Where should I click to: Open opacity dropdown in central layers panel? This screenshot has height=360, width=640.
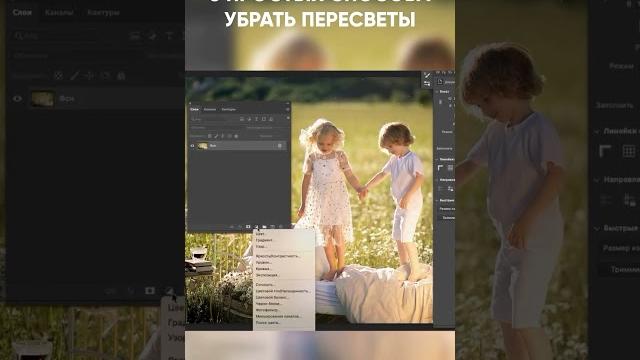pos(266,127)
